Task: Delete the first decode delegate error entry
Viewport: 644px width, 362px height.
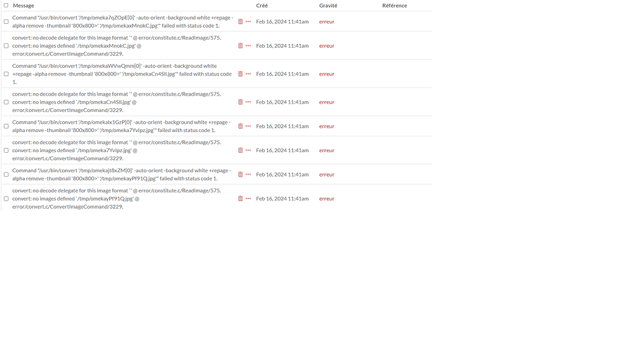Action: [240, 46]
